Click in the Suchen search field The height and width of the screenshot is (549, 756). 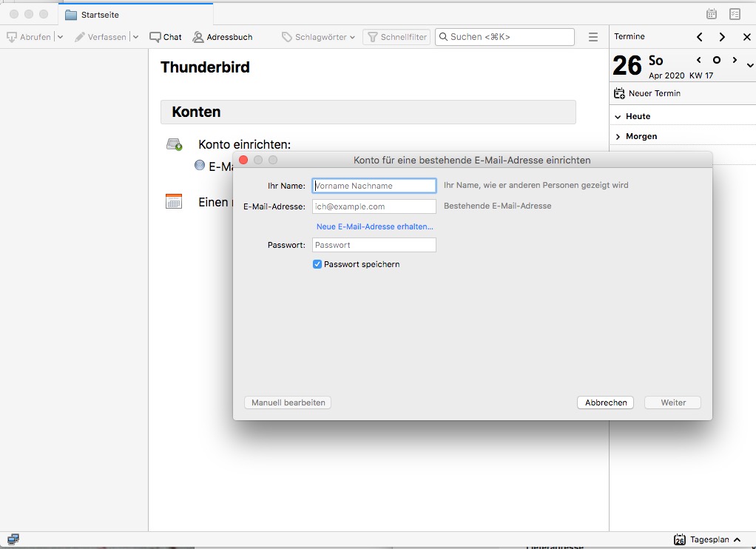pyautogui.click(x=504, y=37)
